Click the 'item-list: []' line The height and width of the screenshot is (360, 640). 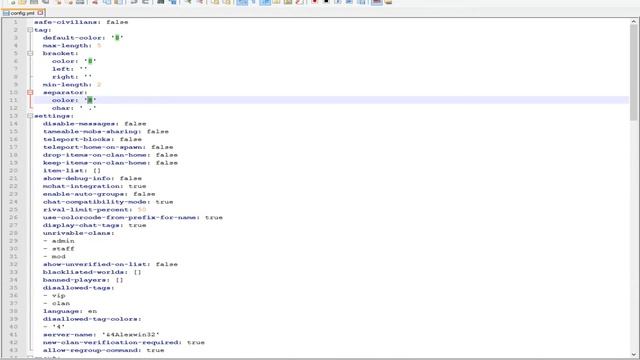[72, 171]
